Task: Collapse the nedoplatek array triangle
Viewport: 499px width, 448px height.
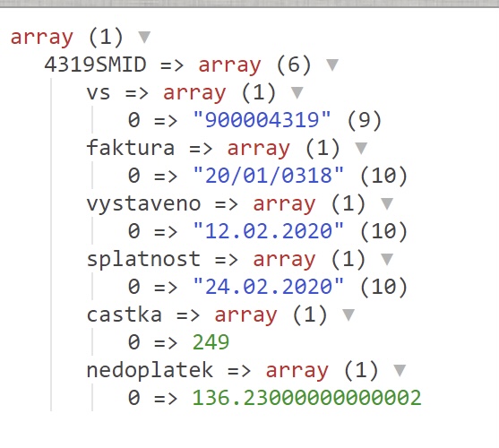Action: (400, 370)
